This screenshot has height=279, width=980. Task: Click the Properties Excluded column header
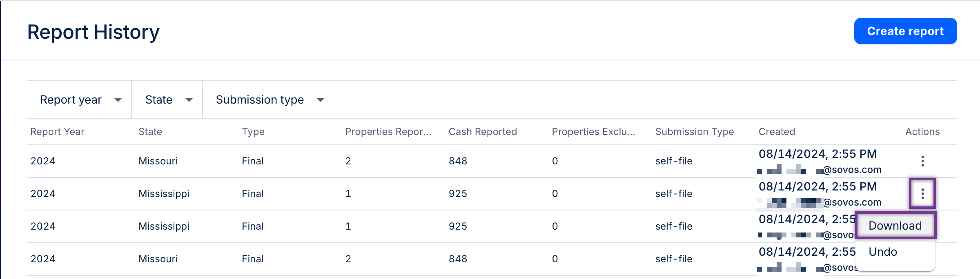point(593,132)
